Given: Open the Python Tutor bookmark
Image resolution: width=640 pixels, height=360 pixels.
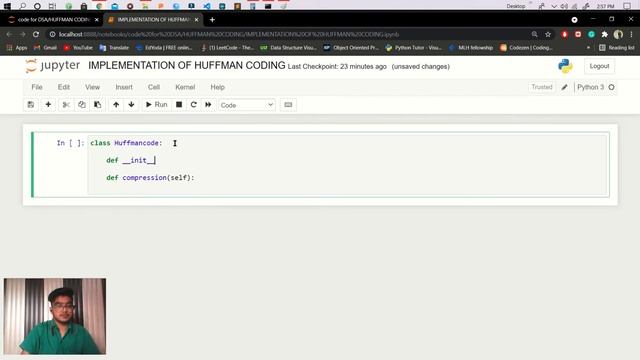Looking at the screenshot, I should (413, 48).
